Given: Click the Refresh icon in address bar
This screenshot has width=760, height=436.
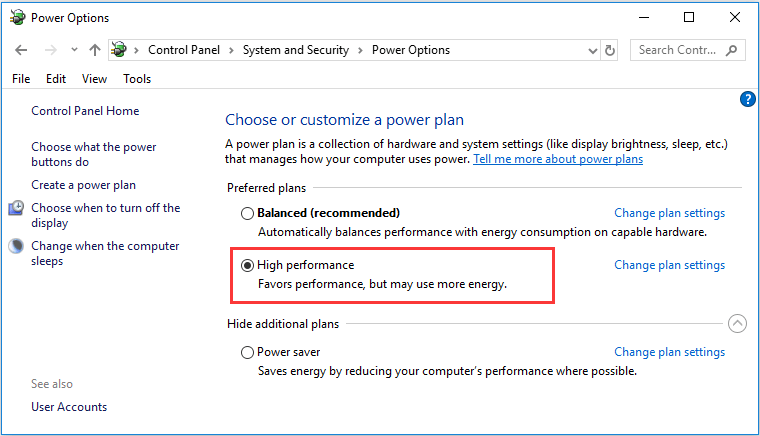Looking at the screenshot, I should (610, 50).
